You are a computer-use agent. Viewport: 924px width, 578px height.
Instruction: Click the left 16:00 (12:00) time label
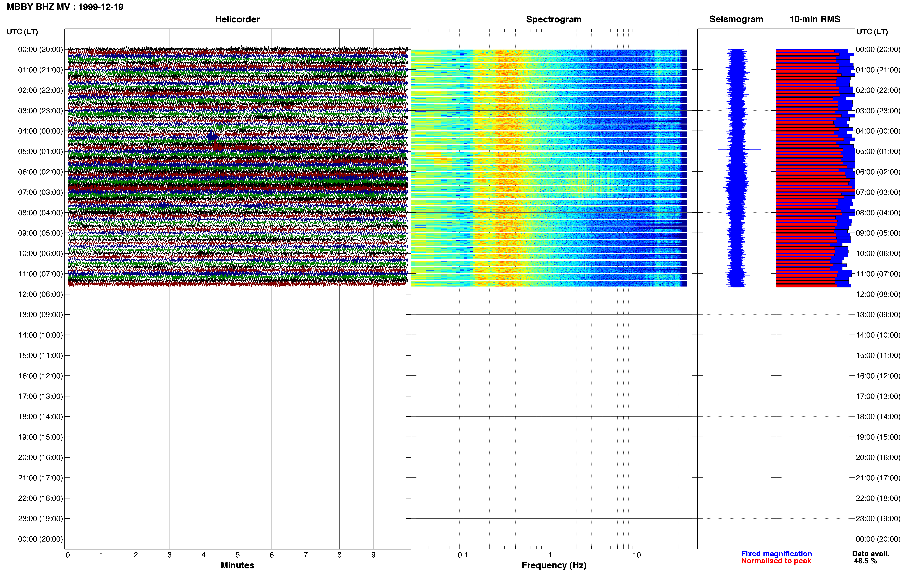coord(41,376)
